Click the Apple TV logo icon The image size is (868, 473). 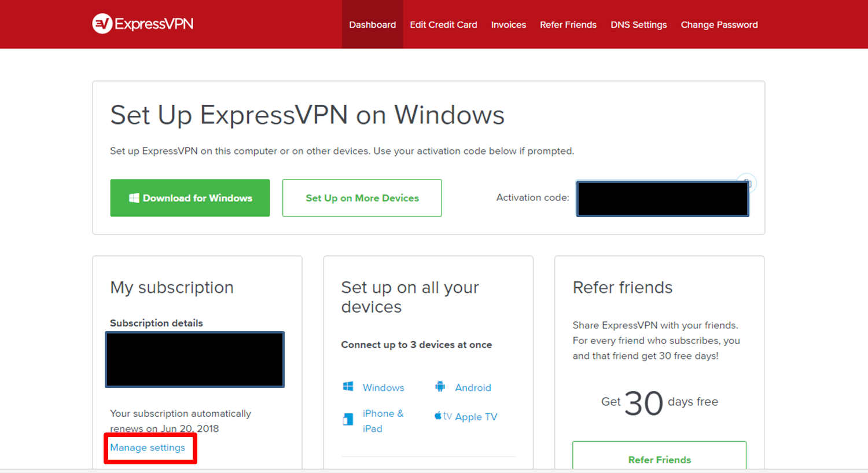coord(443,416)
